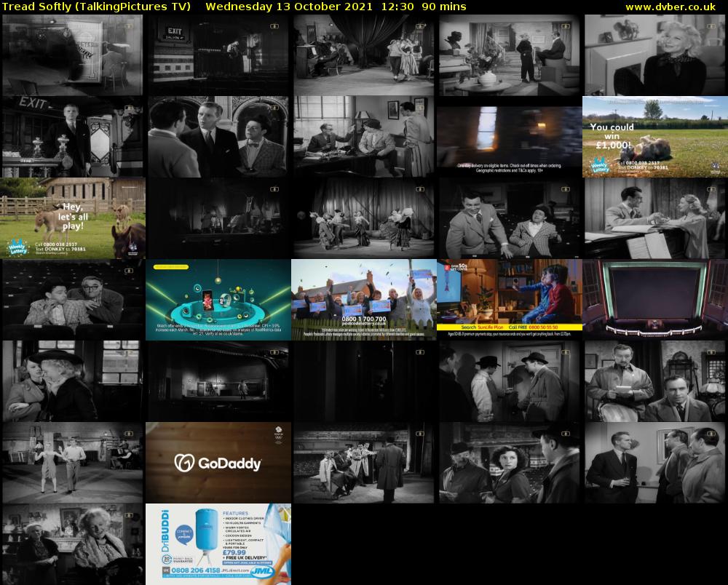Open the two men in cinema seats thumbnail
This screenshot has width=728, height=585.
click(x=73, y=300)
